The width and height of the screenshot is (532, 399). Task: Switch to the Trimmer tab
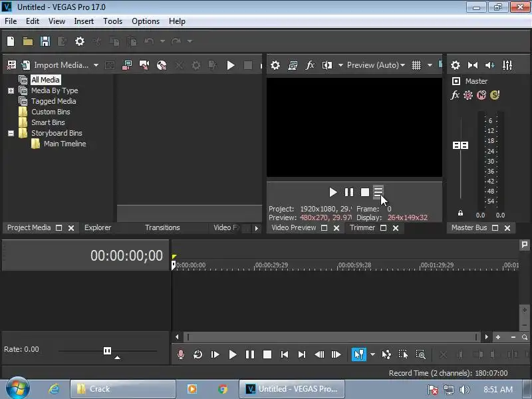[362, 227]
